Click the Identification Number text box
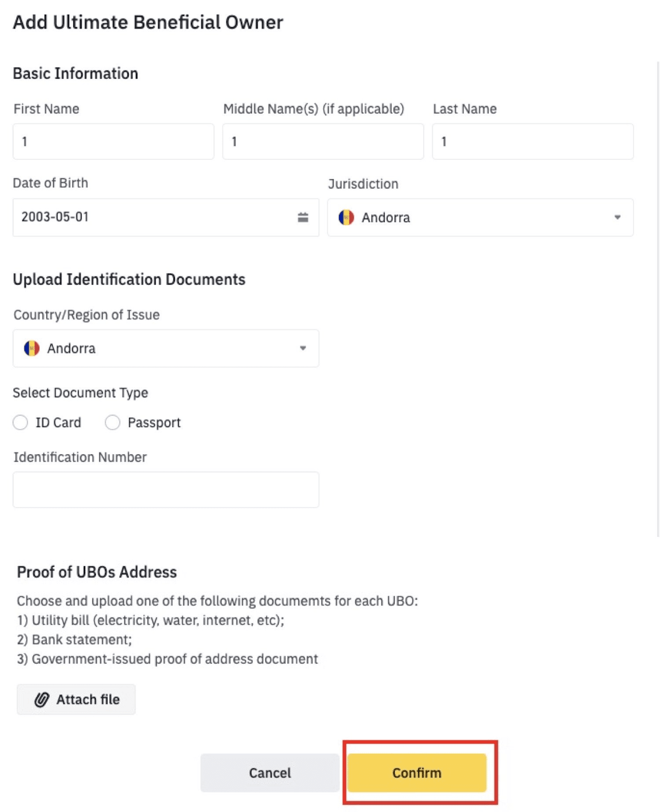The width and height of the screenshot is (660, 812). point(166,490)
